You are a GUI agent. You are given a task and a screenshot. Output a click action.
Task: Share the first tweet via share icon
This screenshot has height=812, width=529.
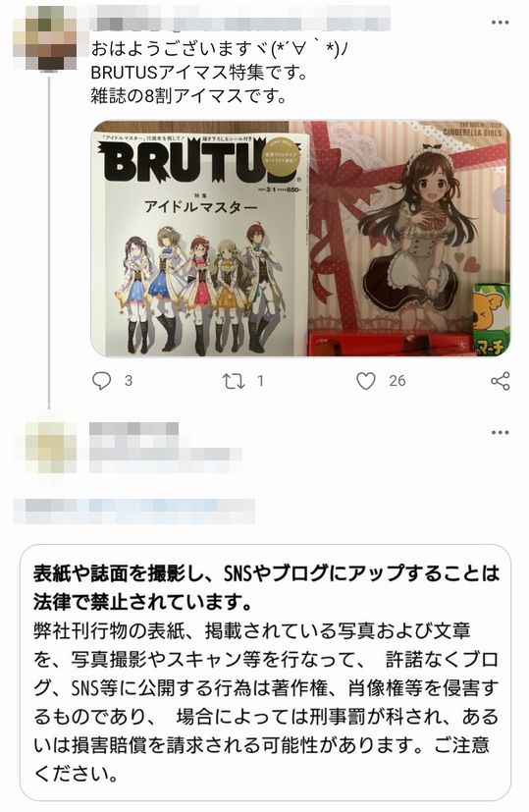[x=500, y=381]
